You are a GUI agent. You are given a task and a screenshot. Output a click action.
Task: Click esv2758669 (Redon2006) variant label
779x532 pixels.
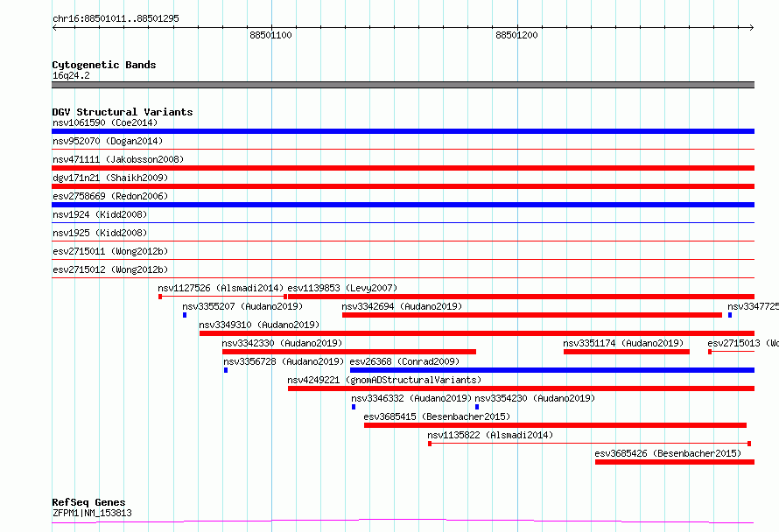click(x=110, y=196)
